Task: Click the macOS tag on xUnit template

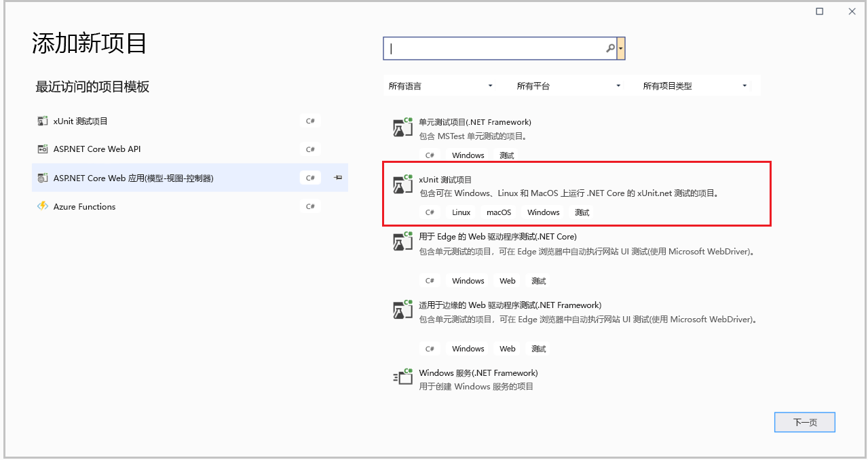Action: click(499, 212)
